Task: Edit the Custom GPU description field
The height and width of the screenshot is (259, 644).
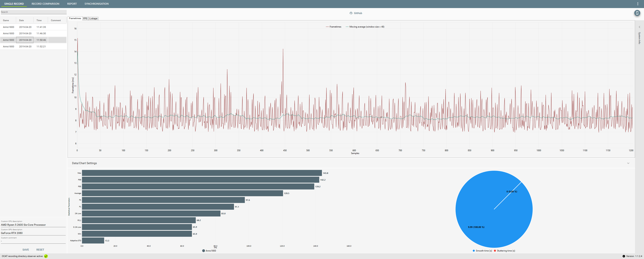Action: (x=33, y=233)
